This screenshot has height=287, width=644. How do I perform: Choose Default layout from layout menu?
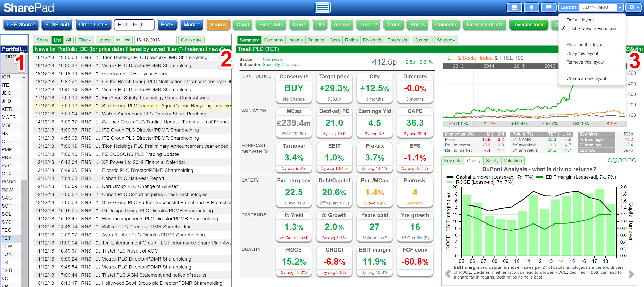click(x=580, y=20)
